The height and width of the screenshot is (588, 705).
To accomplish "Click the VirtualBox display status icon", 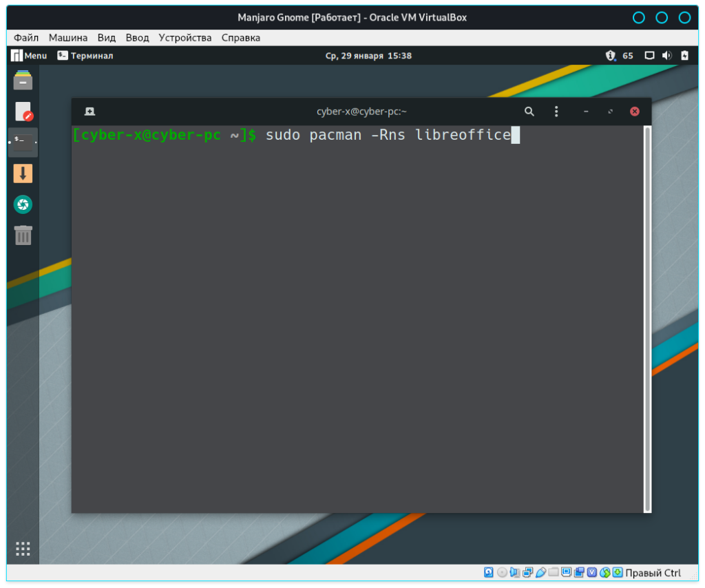I will [x=567, y=572].
